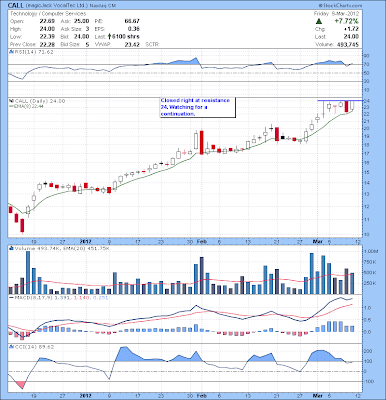Click the small icon before Volume legend
Screen dimensions: 386x400
[x=11, y=248]
